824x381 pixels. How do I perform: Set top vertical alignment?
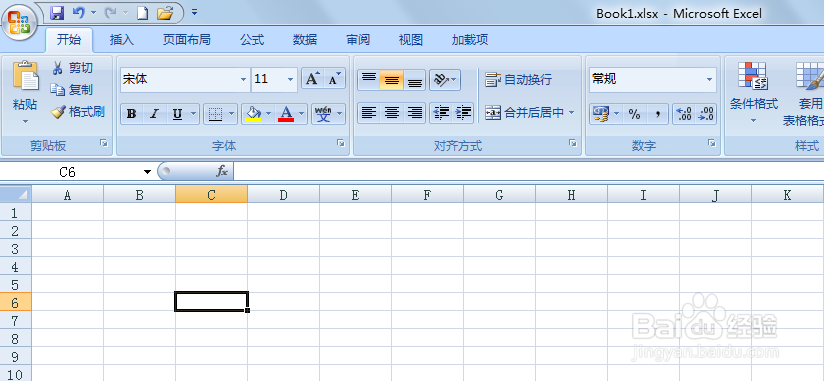[369, 80]
